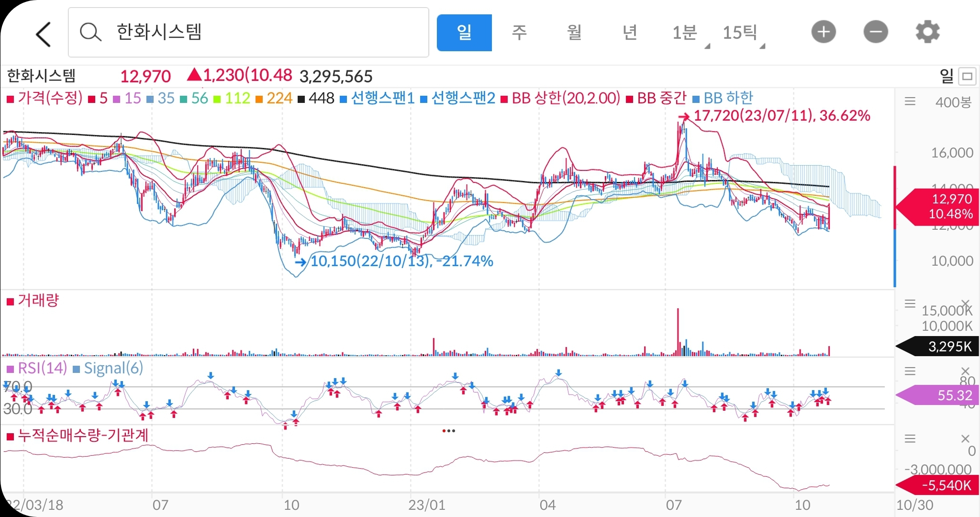980x517 pixels.
Task: Click the 누적순매수량-기관계 legend label
Action: tap(78, 436)
